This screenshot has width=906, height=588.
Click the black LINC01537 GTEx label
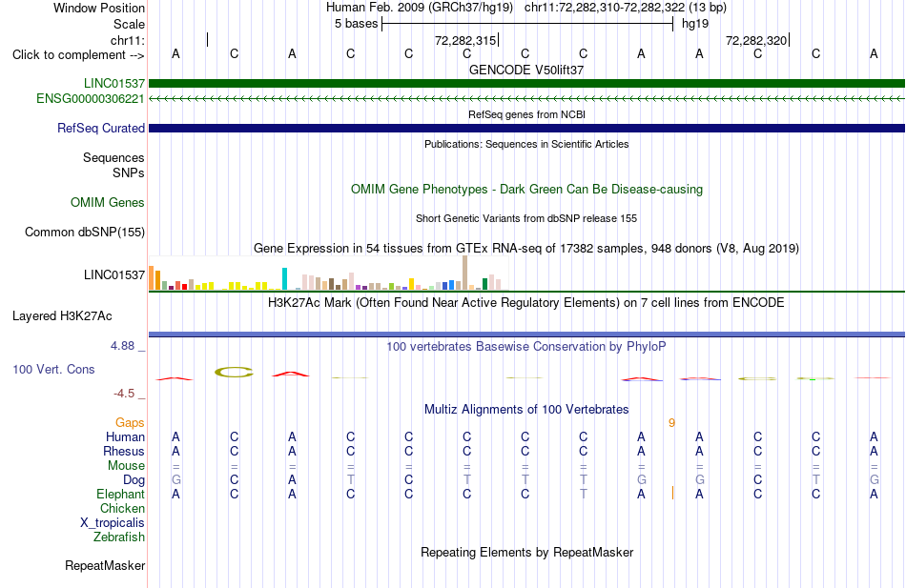point(113,274)
